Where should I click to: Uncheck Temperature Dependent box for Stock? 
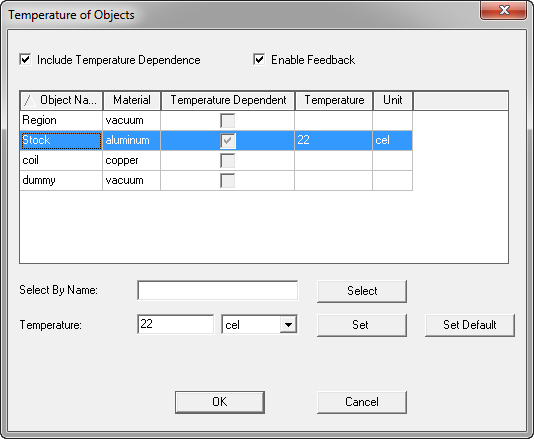coord(227,140)
